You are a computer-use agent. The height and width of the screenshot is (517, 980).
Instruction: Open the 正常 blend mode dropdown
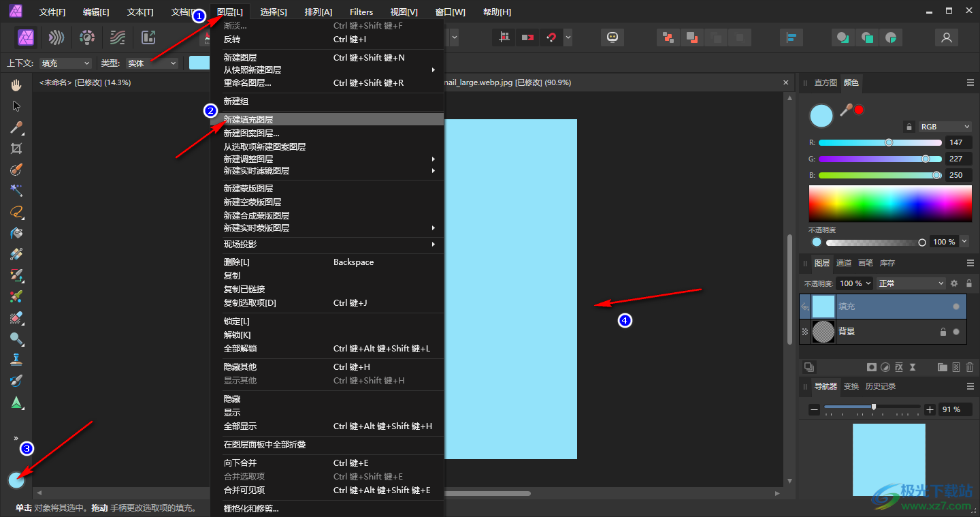click(x=911, y=283)
